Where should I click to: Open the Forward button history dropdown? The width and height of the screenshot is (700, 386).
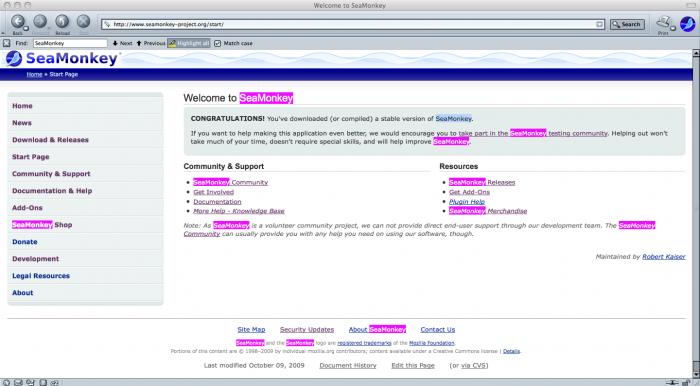48,29
